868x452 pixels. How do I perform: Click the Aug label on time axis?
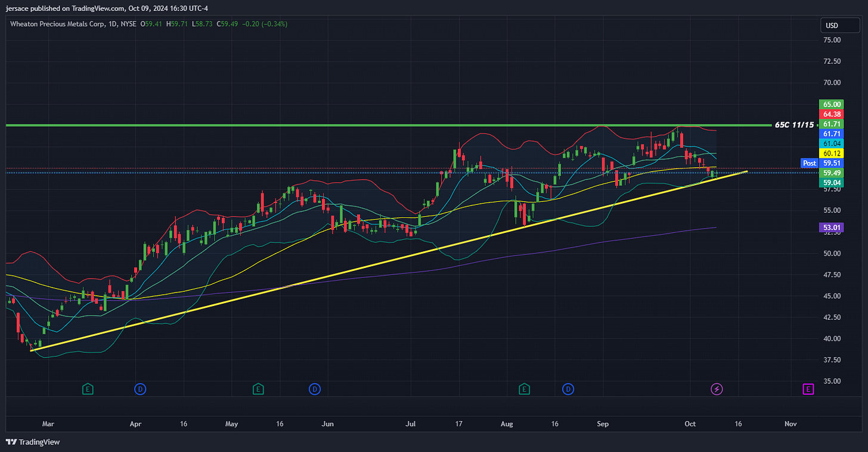click(507, 424)
